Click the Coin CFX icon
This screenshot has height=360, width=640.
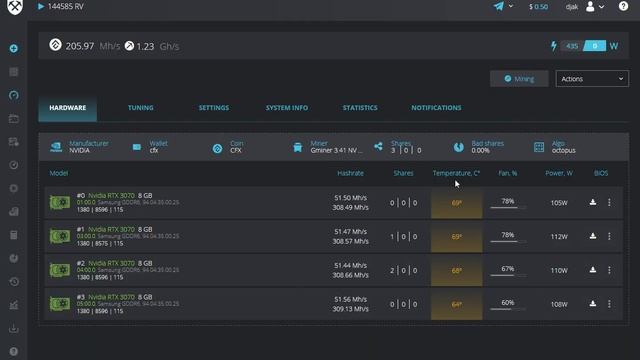pyautogui.click(x=218, y=148)
